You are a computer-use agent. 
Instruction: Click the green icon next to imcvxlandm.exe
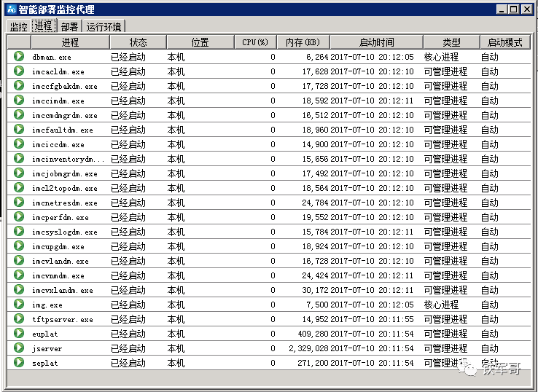[x=19, y=290]
